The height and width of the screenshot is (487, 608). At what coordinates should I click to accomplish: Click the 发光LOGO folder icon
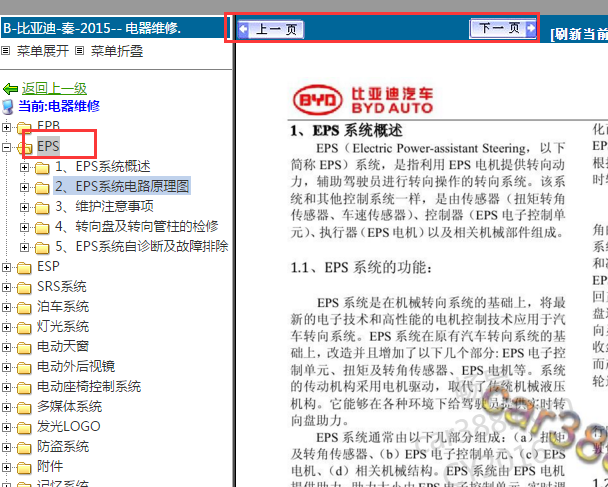24,428
